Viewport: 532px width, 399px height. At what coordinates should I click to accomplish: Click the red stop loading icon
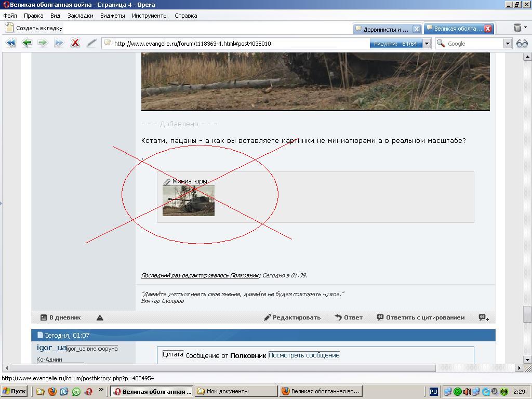pos(75,44)
